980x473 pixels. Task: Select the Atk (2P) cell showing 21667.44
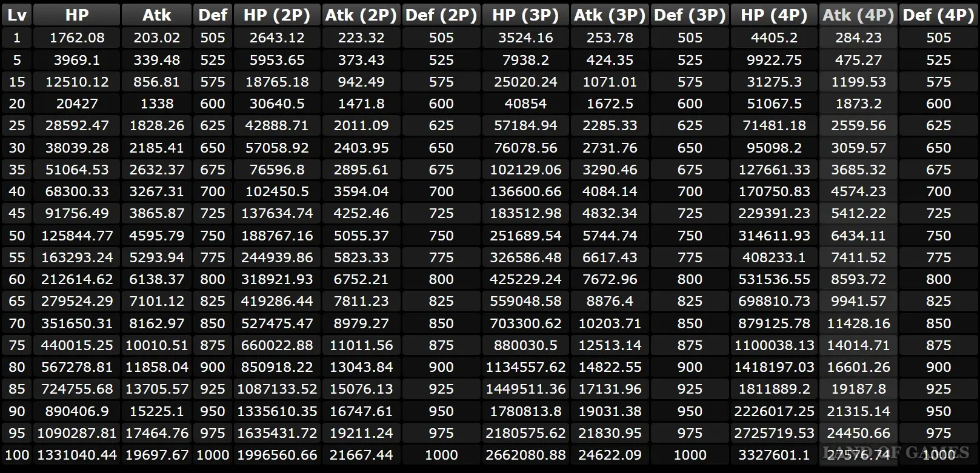tap(361, 455)
